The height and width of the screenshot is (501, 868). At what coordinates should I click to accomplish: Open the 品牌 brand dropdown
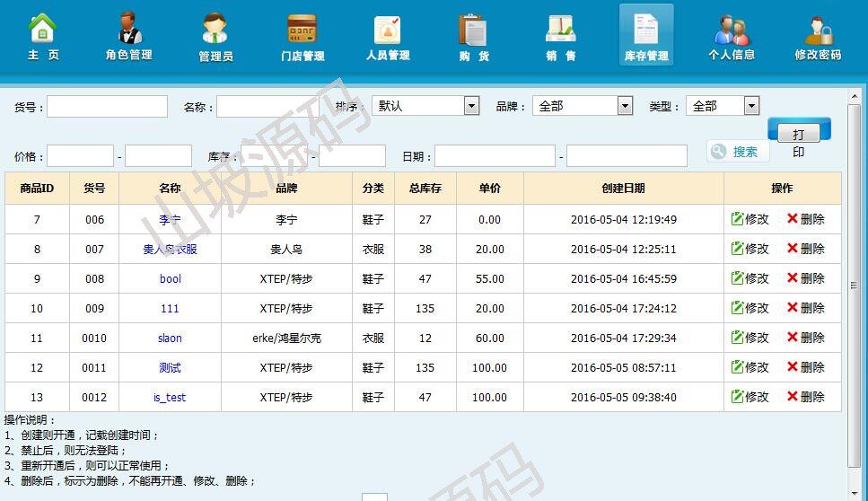(583, 106)
